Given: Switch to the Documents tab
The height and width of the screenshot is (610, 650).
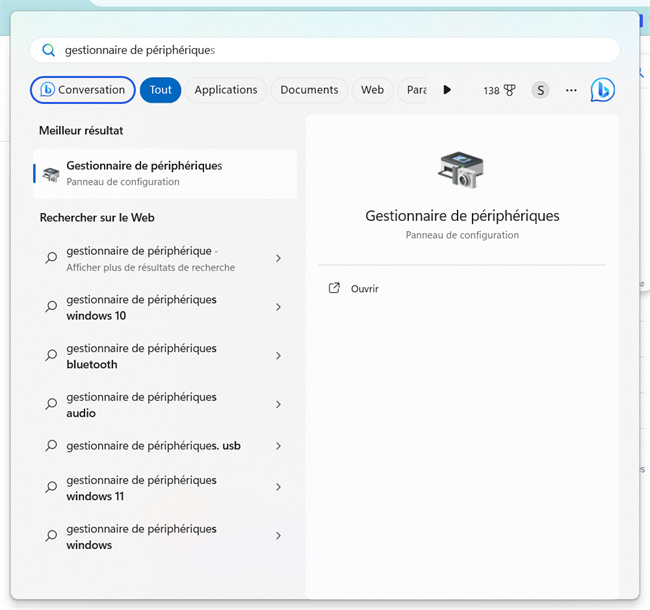Looking at the screenshot, I should (309, 90).
